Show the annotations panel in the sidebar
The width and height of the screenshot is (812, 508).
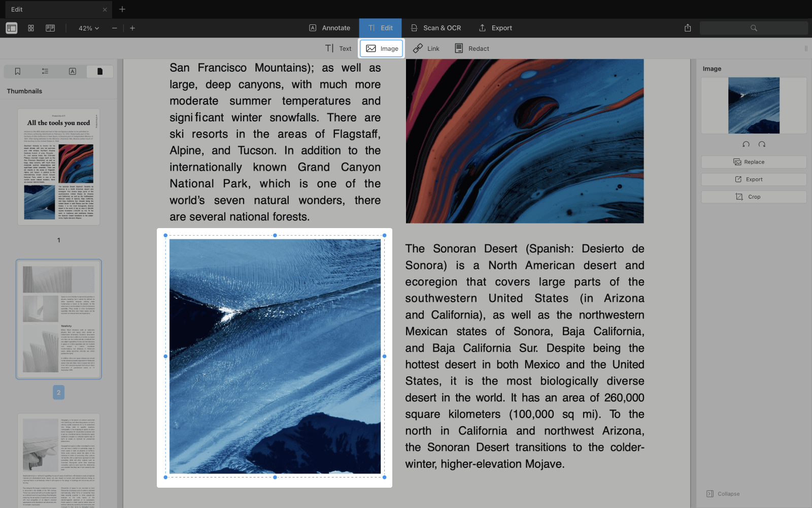point(73,71)
